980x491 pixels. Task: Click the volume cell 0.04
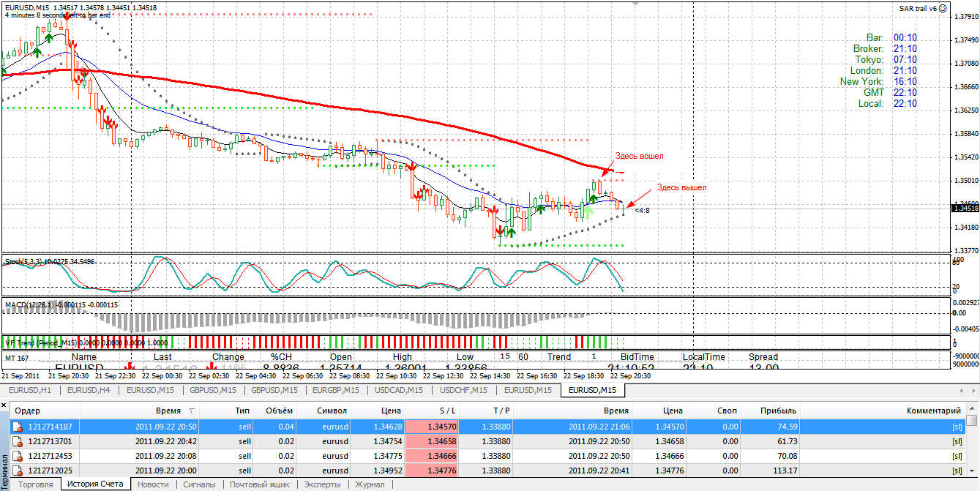[285, 426]
